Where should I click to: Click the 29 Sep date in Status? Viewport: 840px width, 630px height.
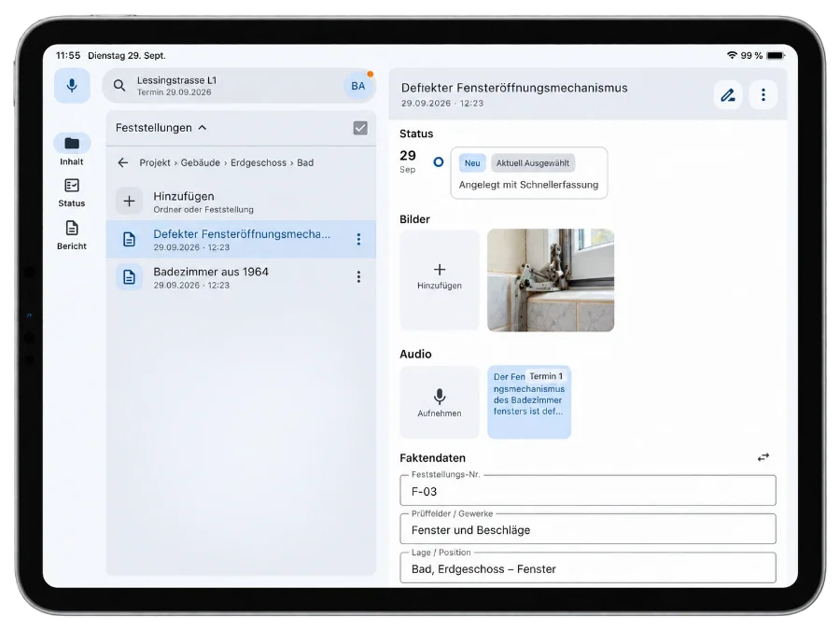(x=408, y=161)
